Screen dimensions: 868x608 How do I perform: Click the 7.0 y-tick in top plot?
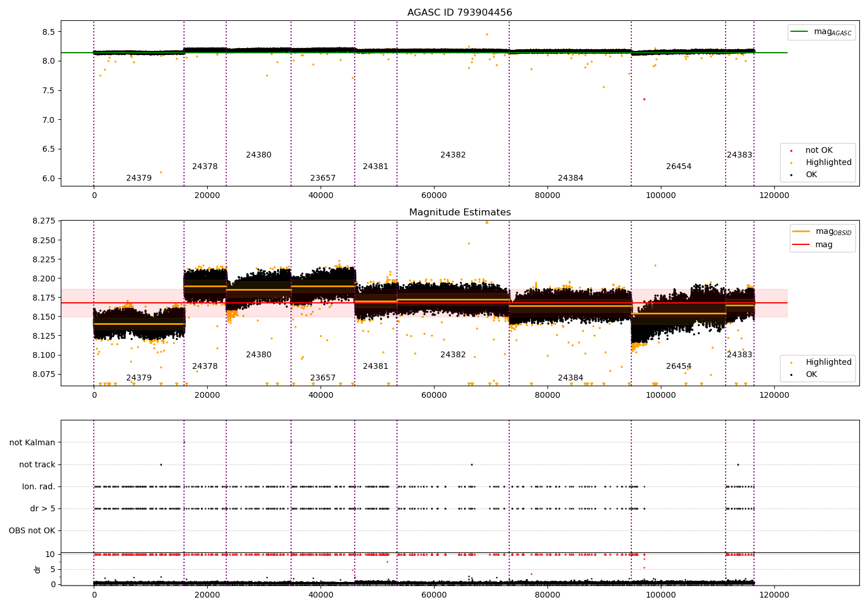tap(48, 120)
